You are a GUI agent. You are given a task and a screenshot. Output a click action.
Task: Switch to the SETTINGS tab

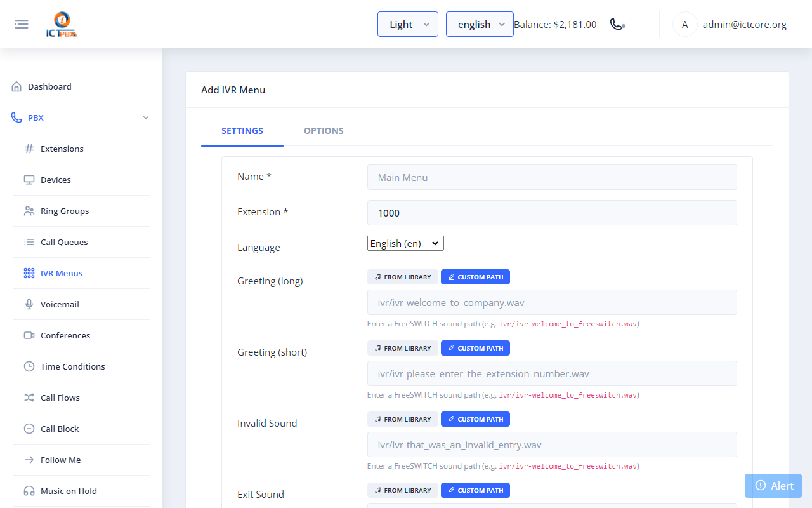click(x=242, y=131)
